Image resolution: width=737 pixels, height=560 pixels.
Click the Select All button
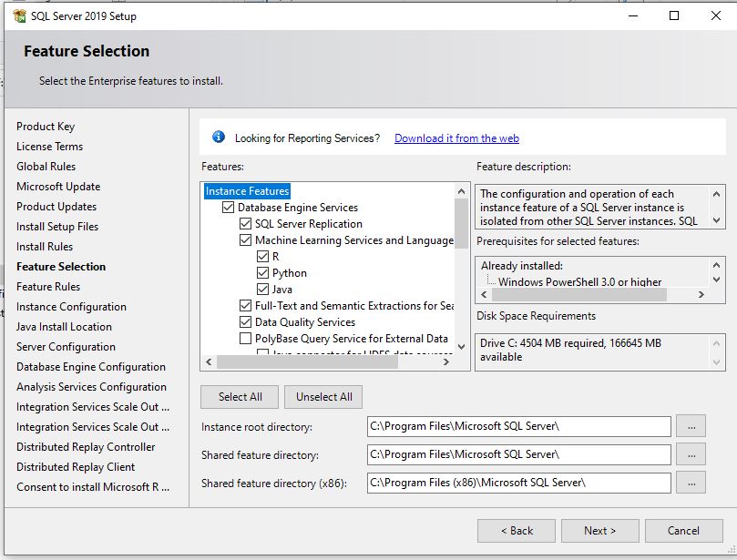coord(239,396)
